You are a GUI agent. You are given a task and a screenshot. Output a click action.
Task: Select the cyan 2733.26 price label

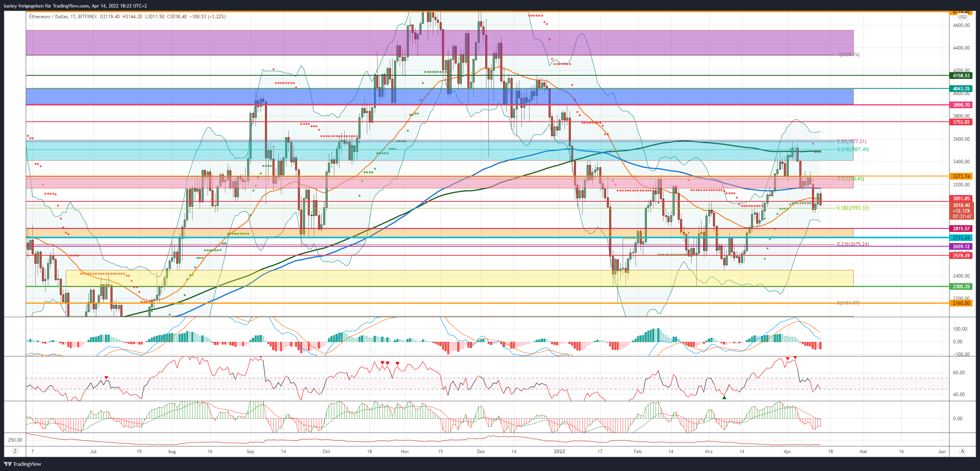click(x=961, y=238)
